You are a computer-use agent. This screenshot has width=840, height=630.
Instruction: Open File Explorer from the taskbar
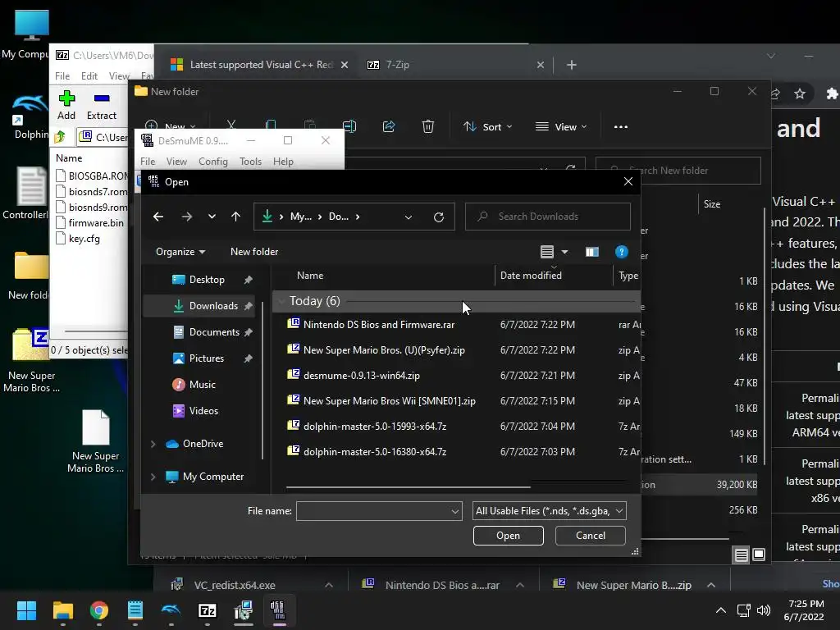coord(62,610)
